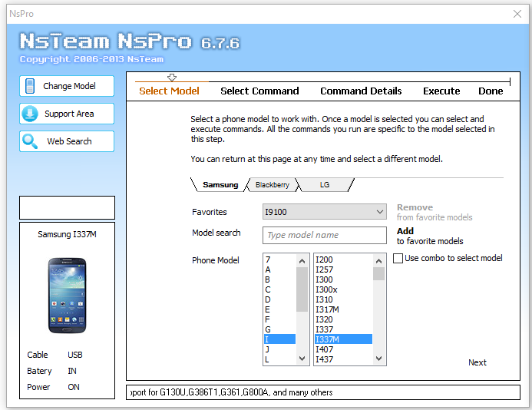Viewport: 532px width, 410px height.
Task: Select letter E in the letter list
Action: click(x=279, y=309)
